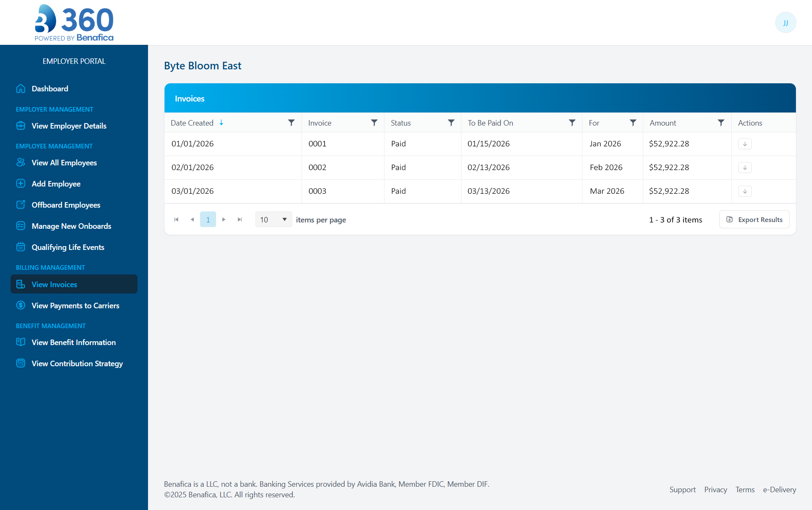The image size is (812, 510).
Task: Open the Date Created column filter
Action: (x=291, y=123)
